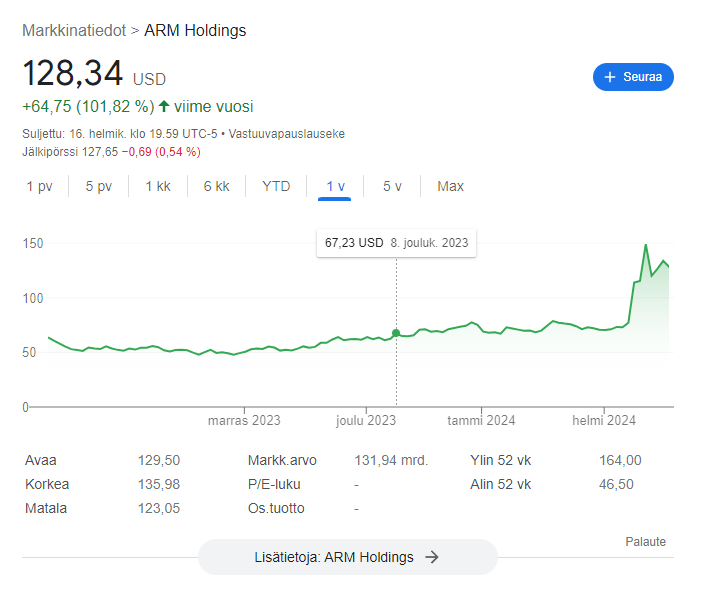Click the 150 y-axis label
712x596 pixels.
pyautogui.click(x=33, y=243)
